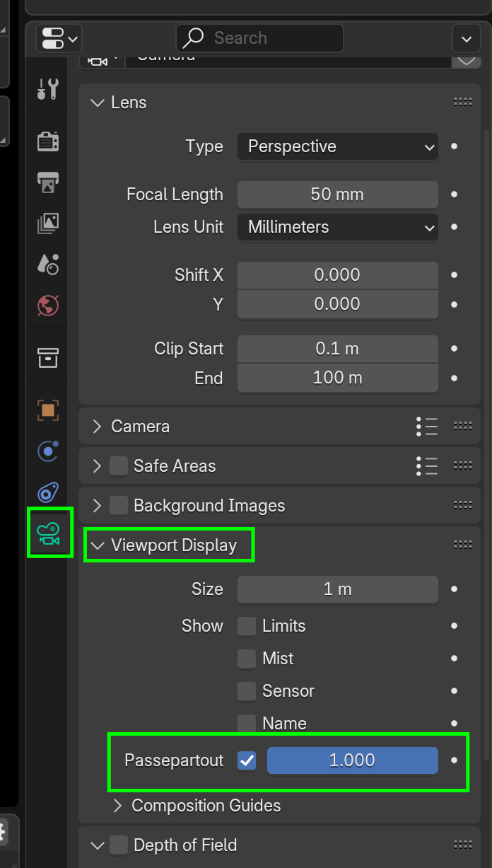The width and height of the screenshot is (492, 868).
Task: Disable the Passepartout checkbox
Action: pyautogui.click(x=247, y=760)
